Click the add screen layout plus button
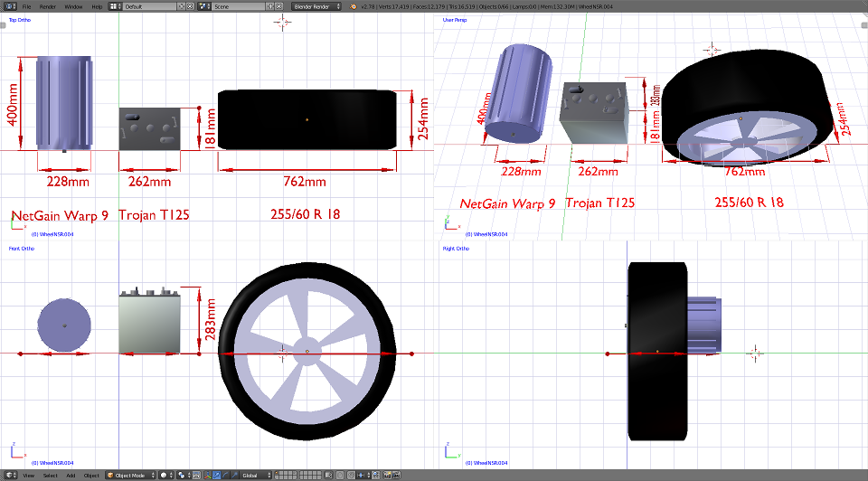This screenshot has width=868, height=481. coord(181,6)
